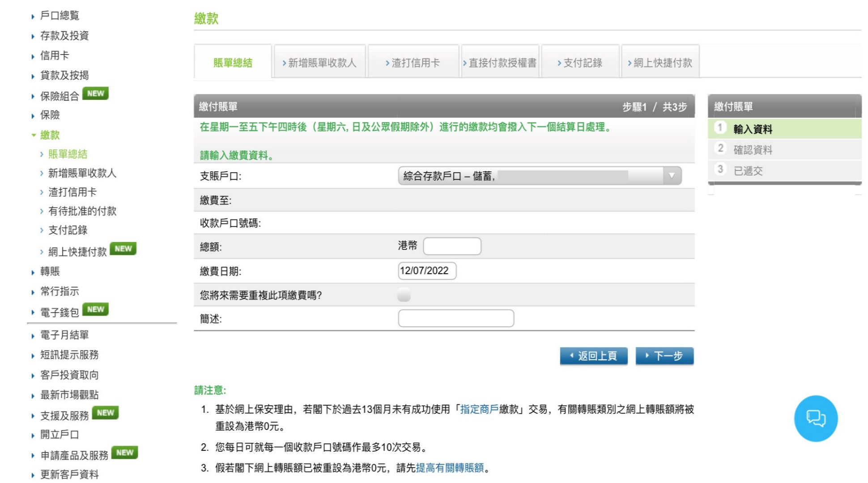Image resolution: width=868 pixels, height=483 pixels.
Task: Switch to the 渣打信用卡 tab
Action: (x=412, y=62)
